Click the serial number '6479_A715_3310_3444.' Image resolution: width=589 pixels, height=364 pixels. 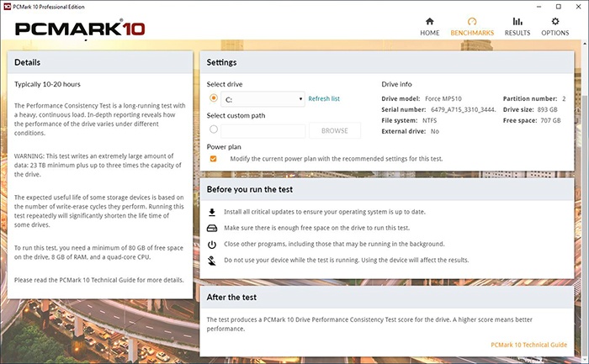[463, 109]
